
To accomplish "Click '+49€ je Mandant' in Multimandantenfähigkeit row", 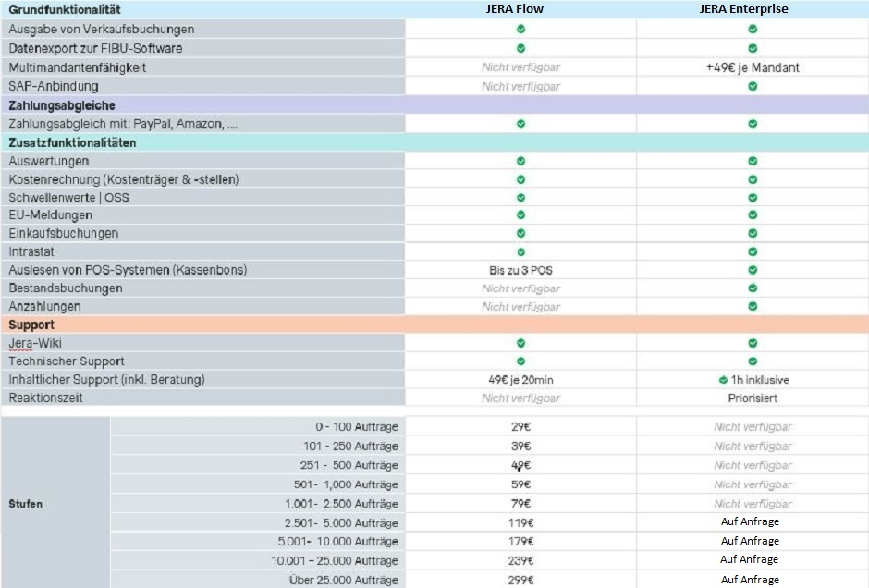I will pos(753,67).
